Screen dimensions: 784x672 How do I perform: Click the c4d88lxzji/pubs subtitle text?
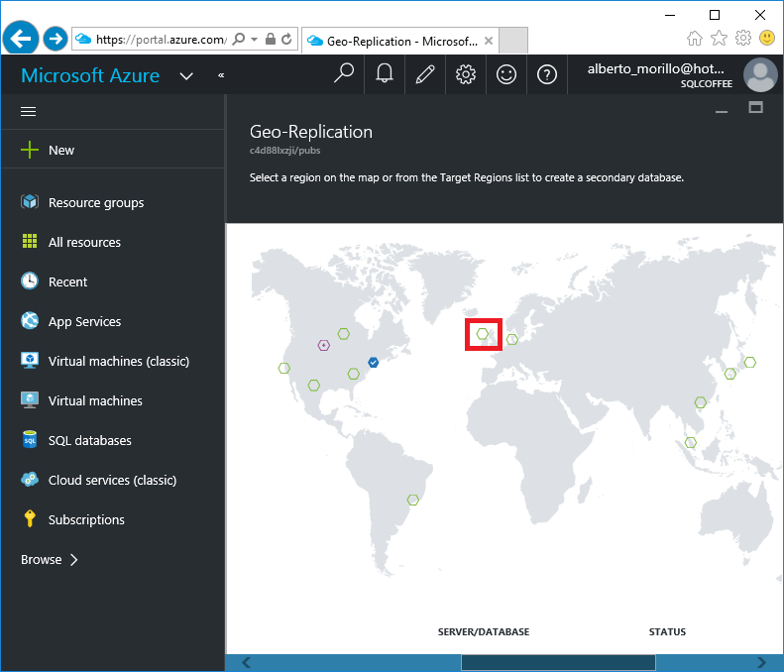285,151
